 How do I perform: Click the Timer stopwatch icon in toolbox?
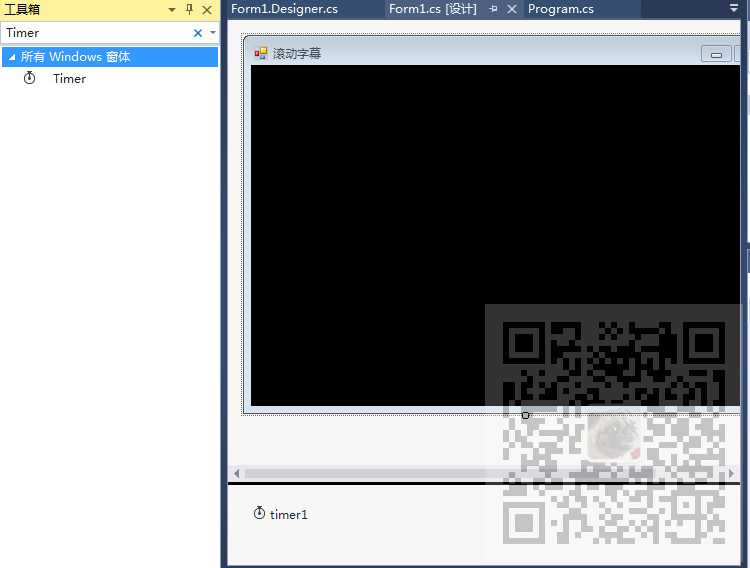point(29,78)
